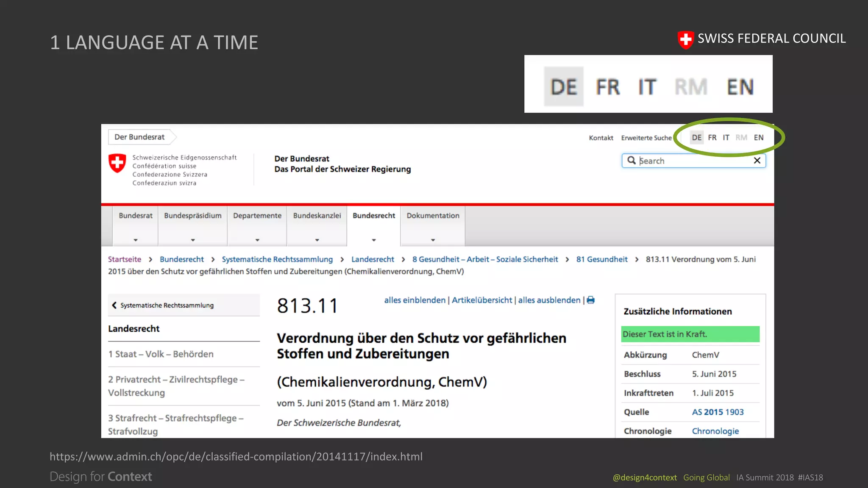The image size is (868, 488).
Task: Switch site language to FR
Action: point(712,137)
